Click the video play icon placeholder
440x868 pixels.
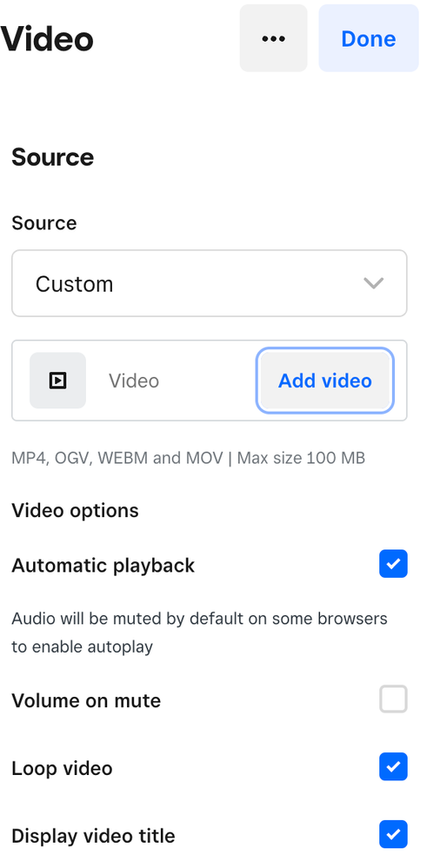pos(57,381)
